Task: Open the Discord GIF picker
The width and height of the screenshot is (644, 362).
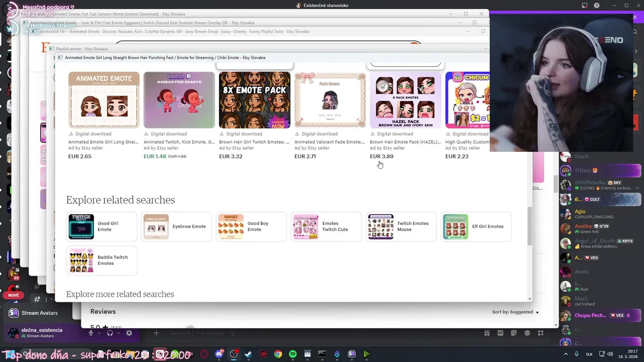Action: point(501,333)
